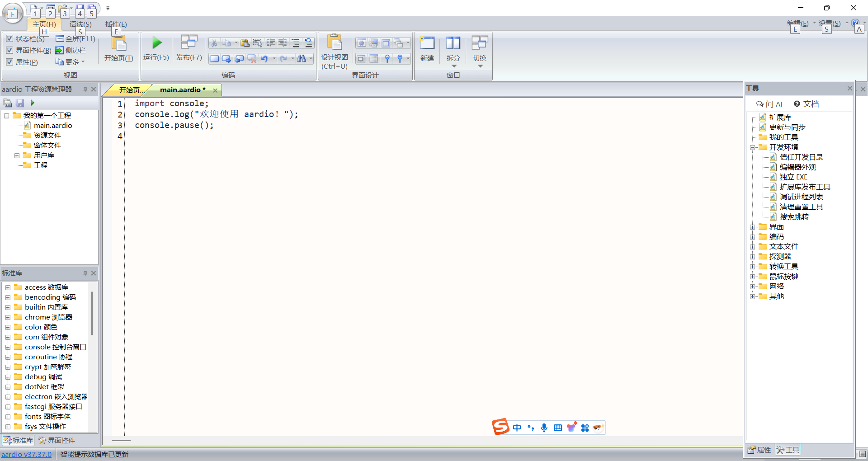Open the 编辑器外观 tool item

pyautogui.click(x=798, y=167)
